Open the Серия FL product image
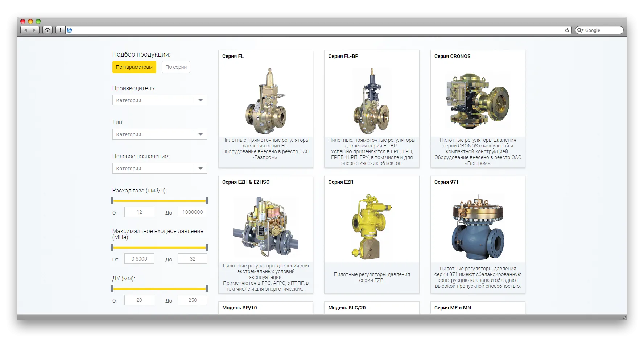This screenshot has height=337, width=644. tap(266, 101)
